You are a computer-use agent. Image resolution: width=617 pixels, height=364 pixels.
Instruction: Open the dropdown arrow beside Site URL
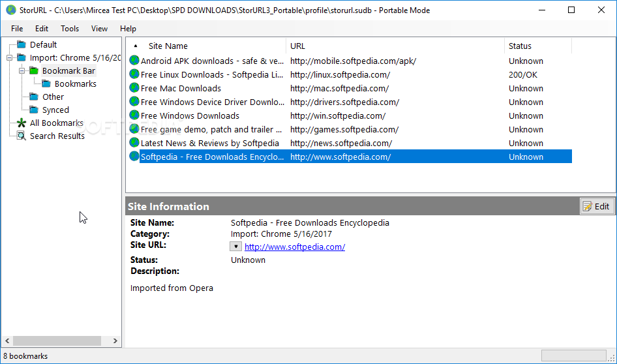coord(235,247)
